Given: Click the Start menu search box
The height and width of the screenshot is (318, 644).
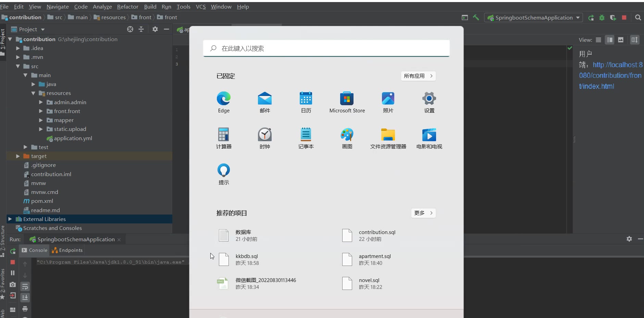Looking at the screenshot, I should [326, 48].
